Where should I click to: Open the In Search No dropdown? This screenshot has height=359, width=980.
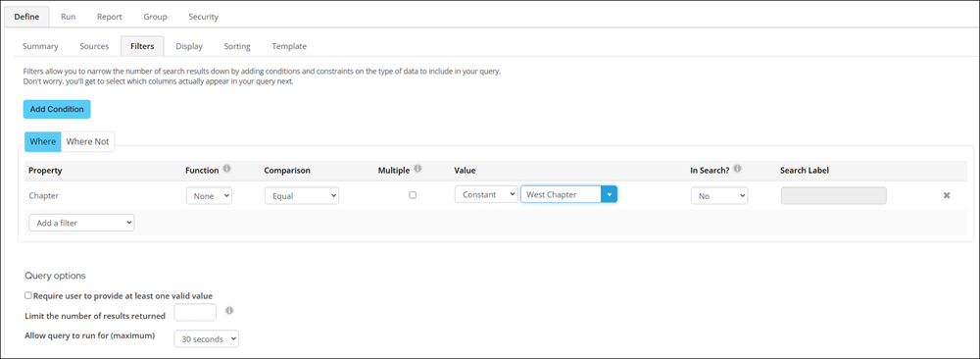719,196
